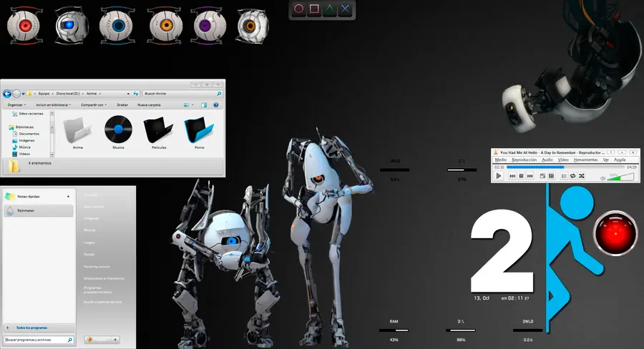Open the change view options arrow
Screen dimensions: 644x349
point(192,105)
